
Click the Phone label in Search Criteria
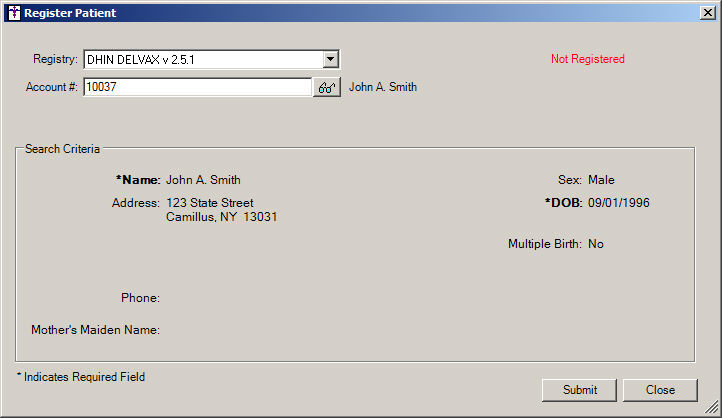(140, 298)
